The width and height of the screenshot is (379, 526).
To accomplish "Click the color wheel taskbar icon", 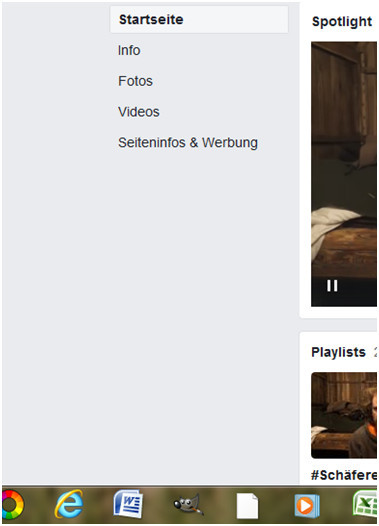I will [x=13, y=505].
